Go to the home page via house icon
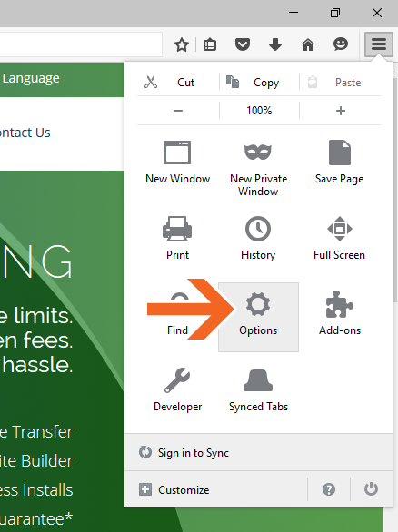398x532 pixels. [308, 44]
